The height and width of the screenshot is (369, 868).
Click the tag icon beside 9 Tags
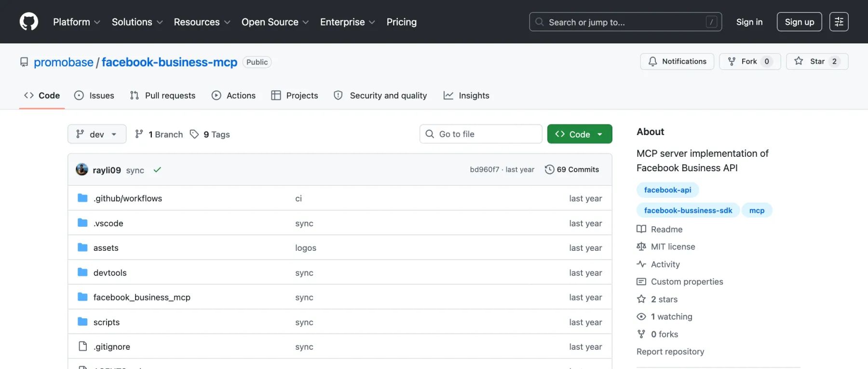[194, 134]
